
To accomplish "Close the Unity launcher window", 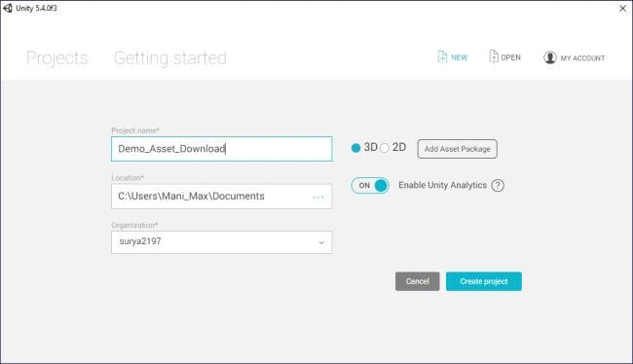I will tap(622, 8).
